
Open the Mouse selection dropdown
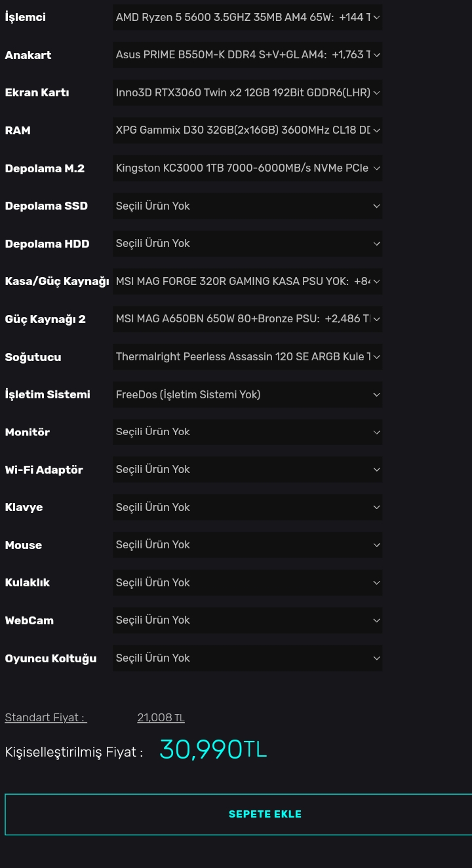coord(247,545)
